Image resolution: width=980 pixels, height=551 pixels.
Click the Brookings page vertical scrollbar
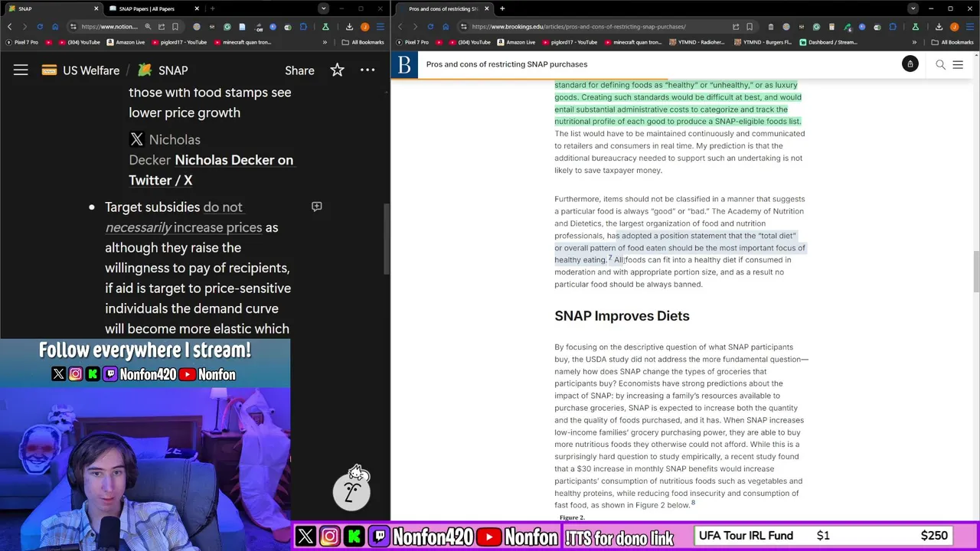click(976, 271)
